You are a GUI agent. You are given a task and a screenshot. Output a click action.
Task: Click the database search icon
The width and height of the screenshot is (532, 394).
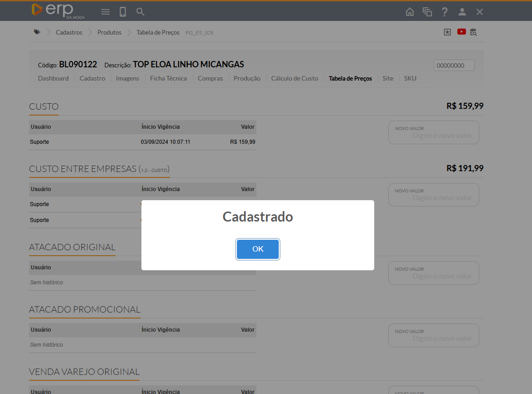click(x=473, y=32)
